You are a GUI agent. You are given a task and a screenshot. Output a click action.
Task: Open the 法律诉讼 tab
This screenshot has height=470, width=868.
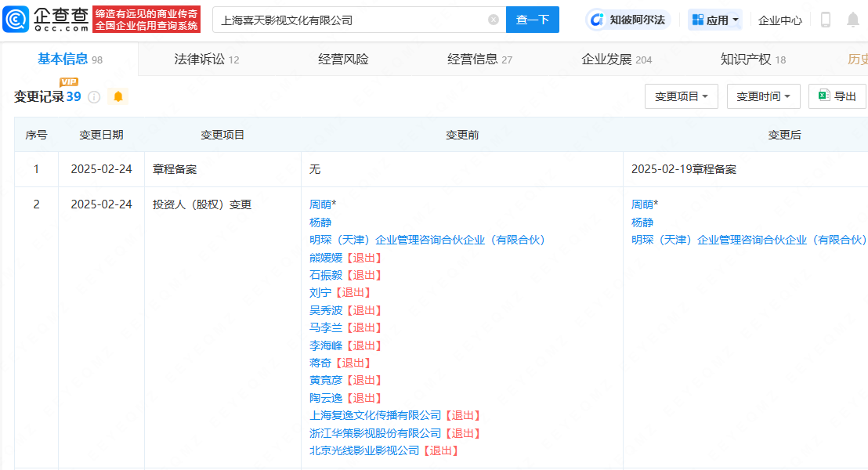(x=207, y=60)
